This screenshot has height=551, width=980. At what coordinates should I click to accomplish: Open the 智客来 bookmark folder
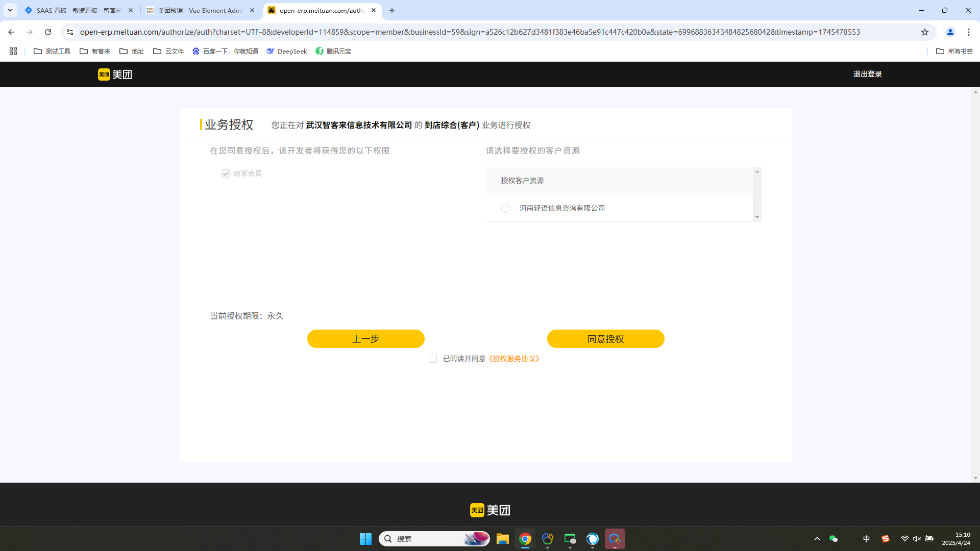pos(95,51)
